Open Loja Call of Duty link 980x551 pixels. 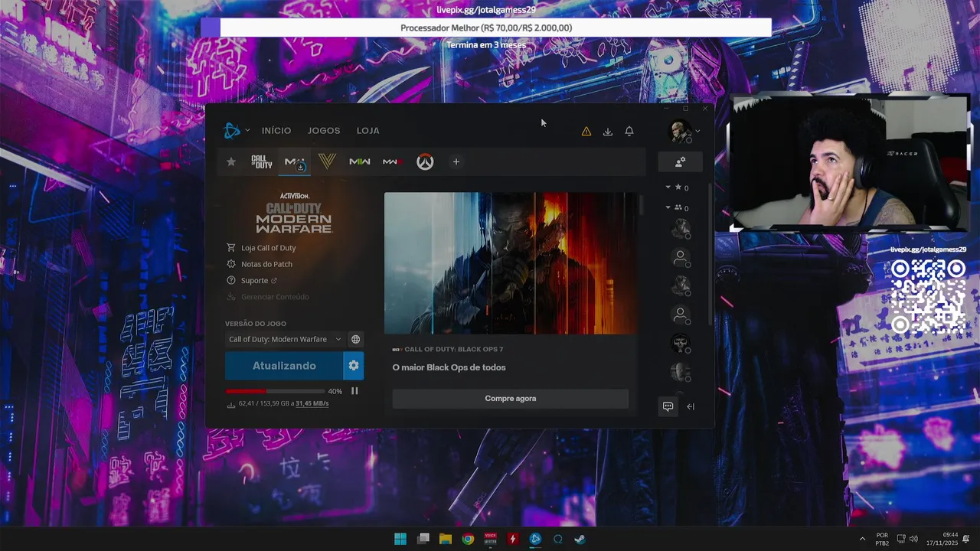pyautogui.click(x=268, y=248)
